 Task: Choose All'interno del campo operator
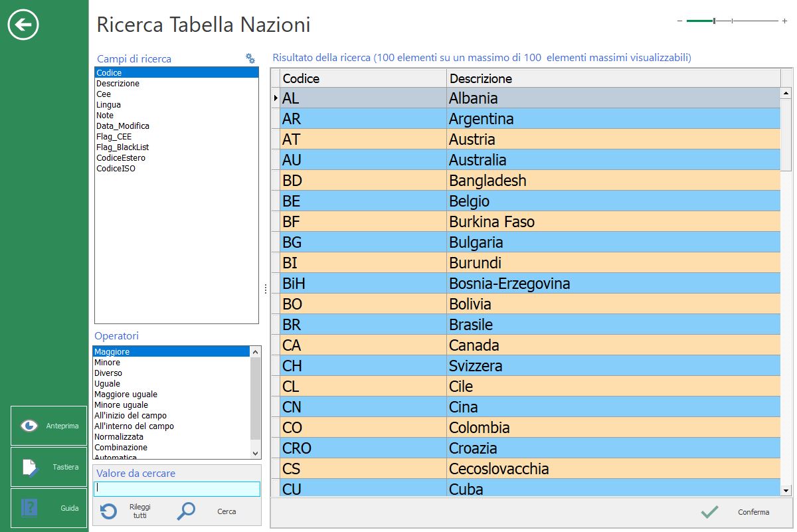(171, 426)
